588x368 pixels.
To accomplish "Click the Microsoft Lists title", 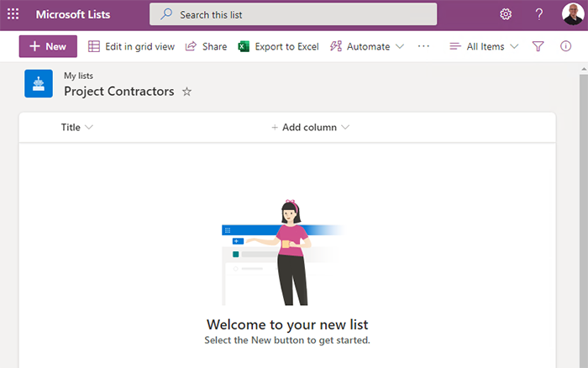I will point(73,14).
